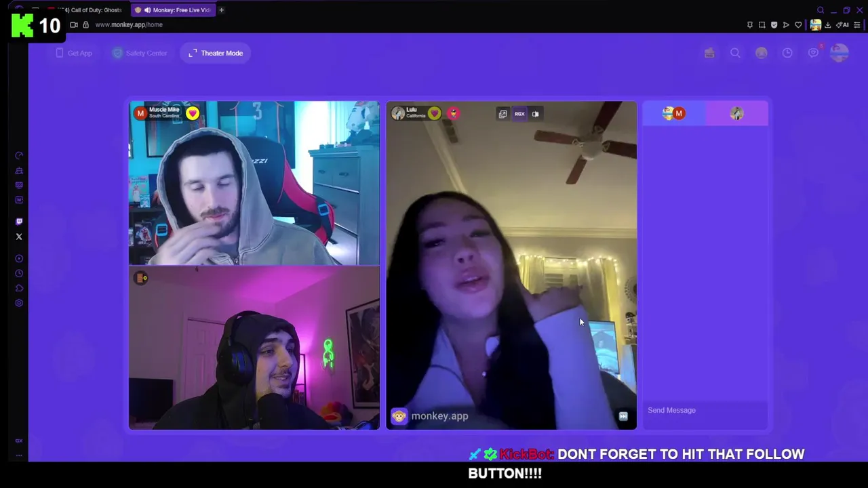
Task: Click the pin icon in browser toolbar
Action: 749,25
